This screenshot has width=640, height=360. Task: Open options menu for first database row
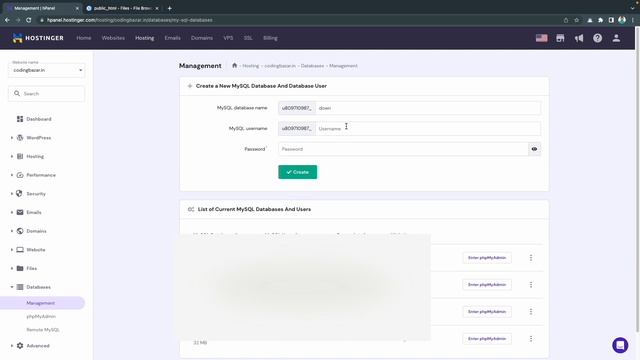531,258
